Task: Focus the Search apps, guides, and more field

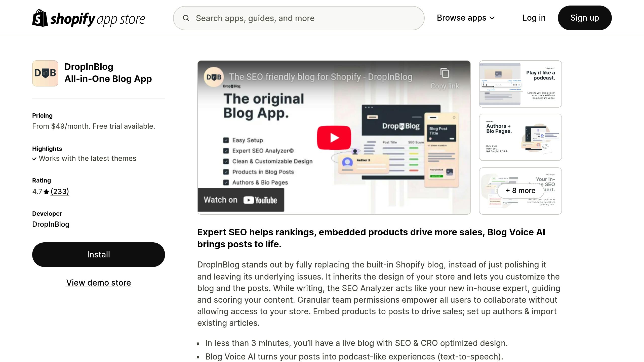Action: pyautogui.click(x=299, y=18)
